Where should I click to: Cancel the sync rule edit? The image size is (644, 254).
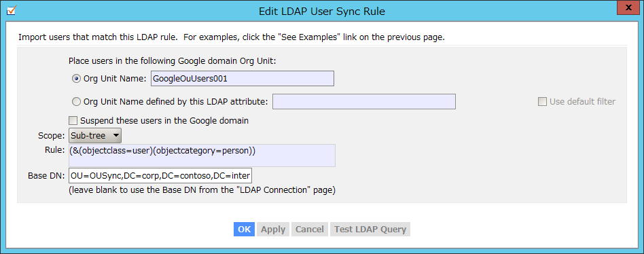coord(310,230)
